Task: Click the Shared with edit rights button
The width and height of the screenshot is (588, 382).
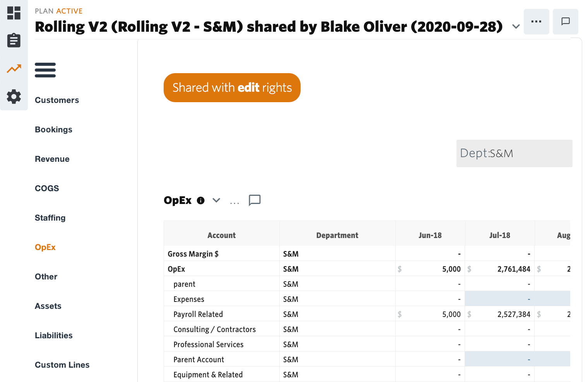Action: (232, 88)
